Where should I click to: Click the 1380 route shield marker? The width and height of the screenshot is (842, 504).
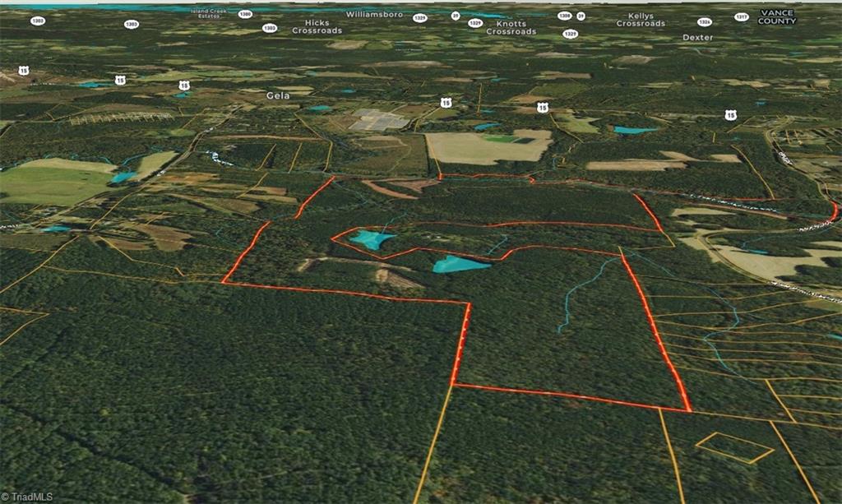[x=245, y=14]
